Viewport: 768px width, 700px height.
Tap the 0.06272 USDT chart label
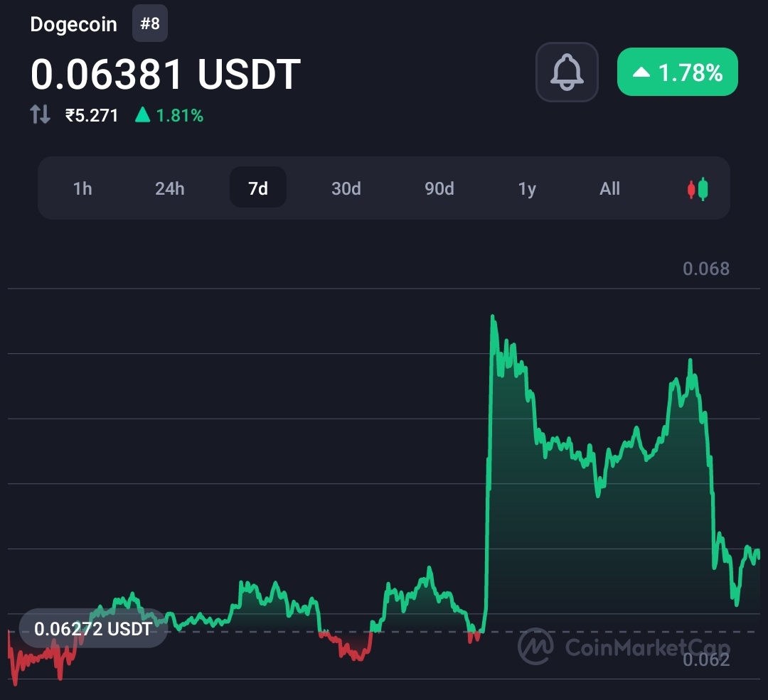pyautogui.click(x=93, y=628)
